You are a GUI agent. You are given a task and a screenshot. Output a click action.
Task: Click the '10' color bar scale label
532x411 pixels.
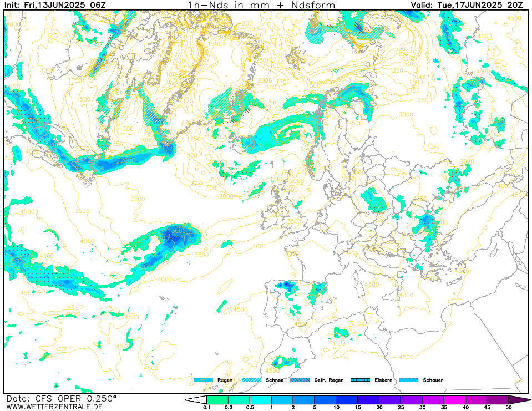click(336, 408)
